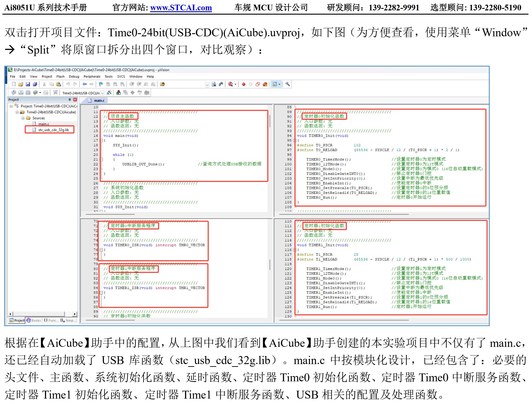Open Configuration with the wrench icon
This screenshot has width=532, height=404.
coord(287,84)
